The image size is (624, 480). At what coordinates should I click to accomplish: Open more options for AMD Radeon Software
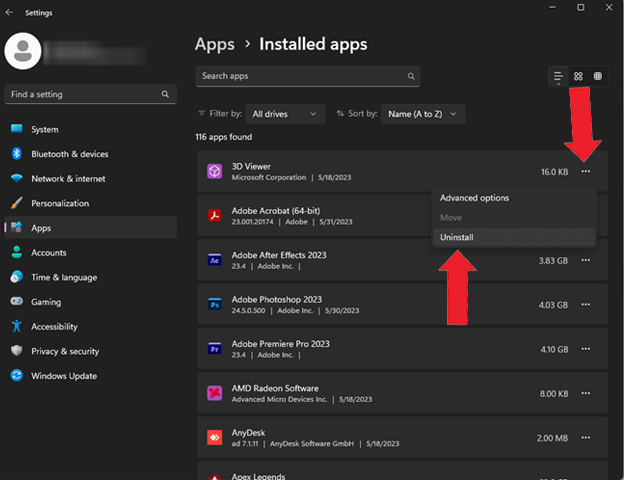coord(585,394)
